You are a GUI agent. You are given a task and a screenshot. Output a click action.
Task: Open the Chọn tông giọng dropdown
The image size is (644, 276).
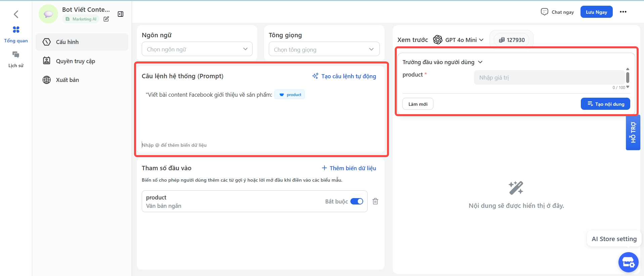[324, 49]
